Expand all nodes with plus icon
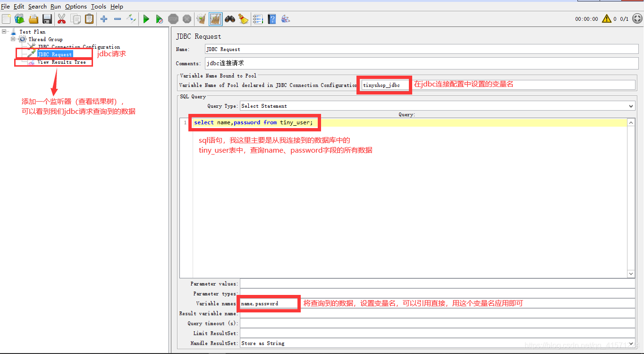Image resolution: width=644 pixels, height=354 pixels. (x=104, y=19)
